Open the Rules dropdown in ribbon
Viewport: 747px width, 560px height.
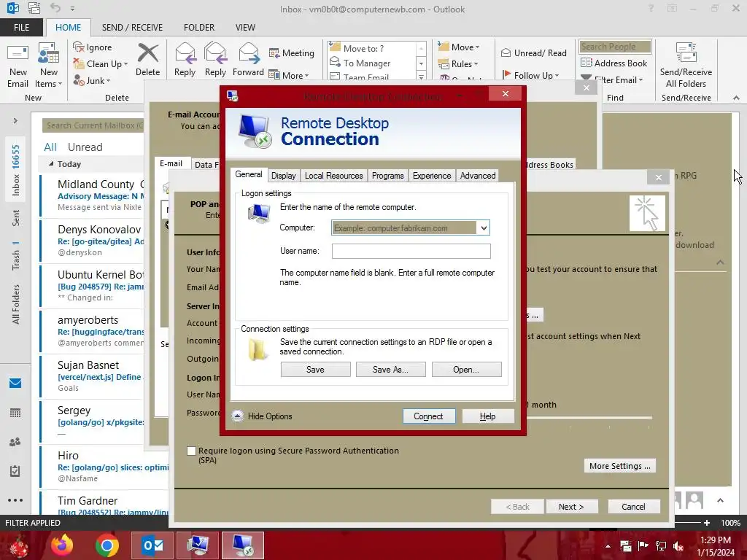coord(458,64)
